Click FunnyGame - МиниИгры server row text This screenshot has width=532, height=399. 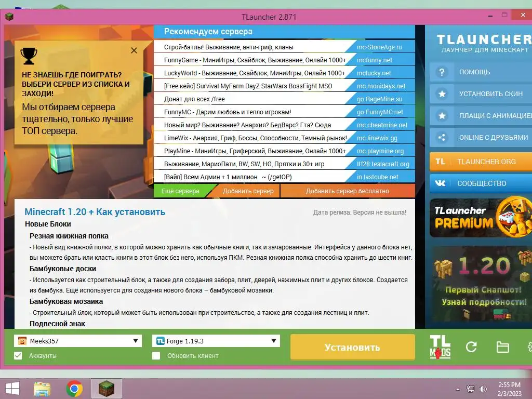coord(255,60)
